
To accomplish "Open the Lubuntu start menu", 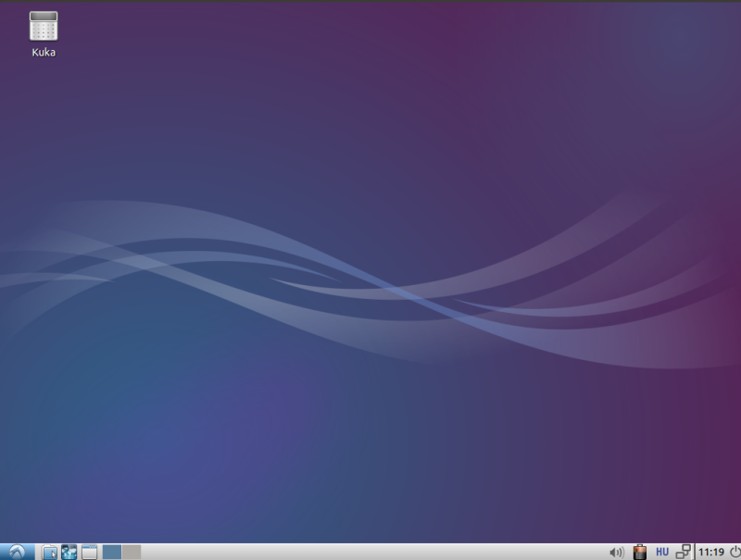I will pos(17,552).
